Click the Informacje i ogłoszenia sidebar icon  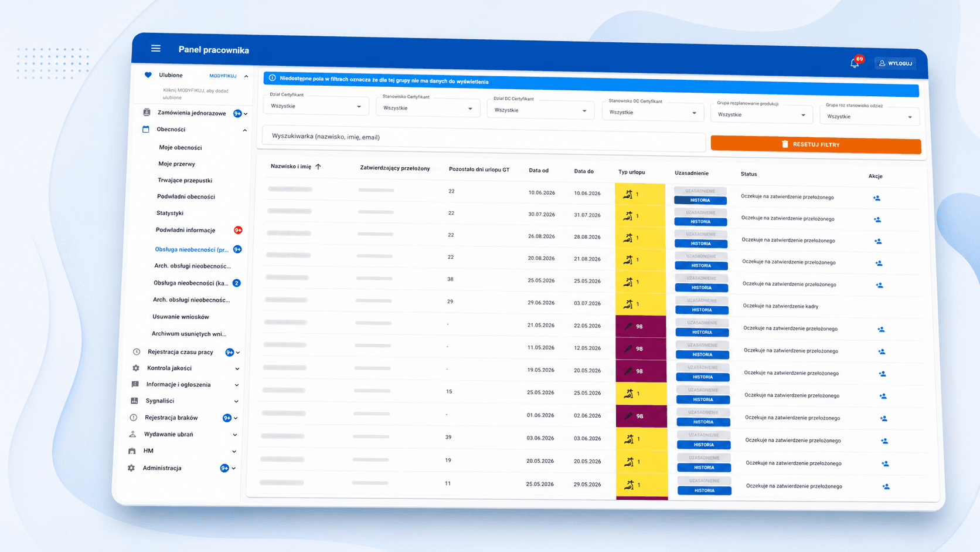point(135,384)
